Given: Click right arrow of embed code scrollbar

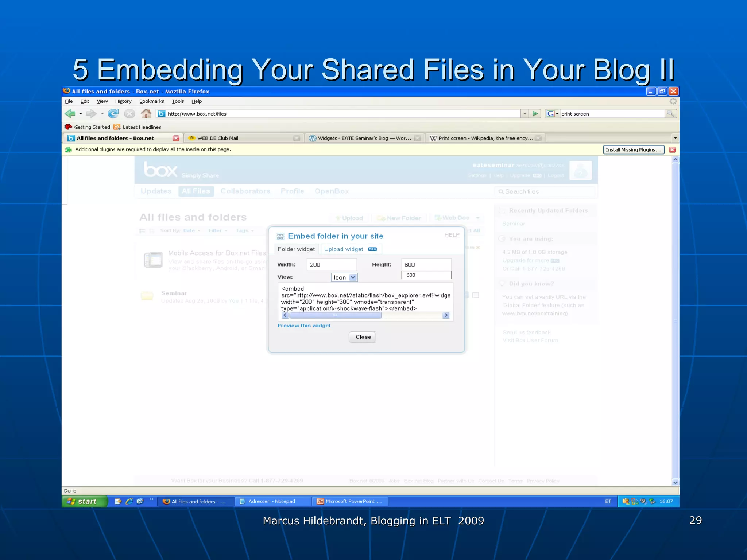Looking at the screenshot, I should point(446,315).
